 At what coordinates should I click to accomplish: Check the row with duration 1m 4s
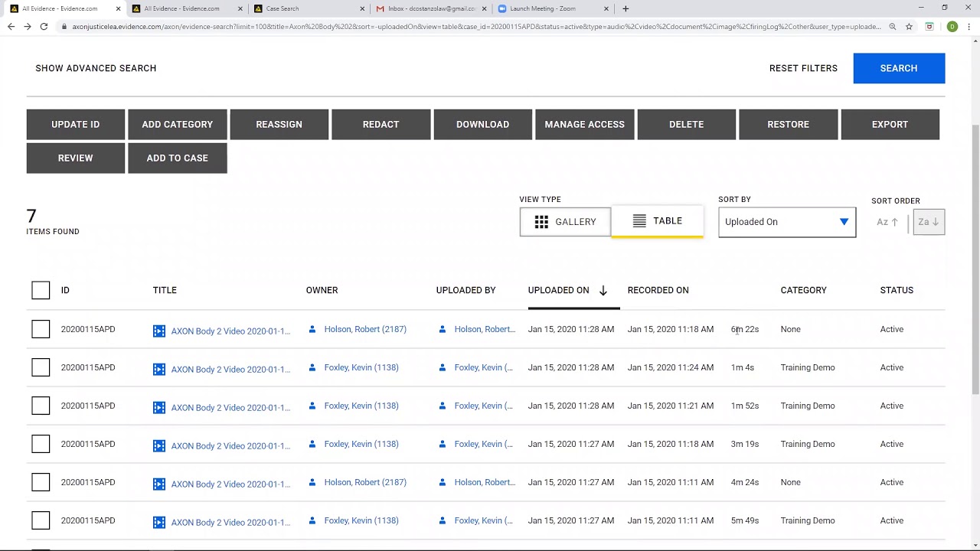coord(41,367)
